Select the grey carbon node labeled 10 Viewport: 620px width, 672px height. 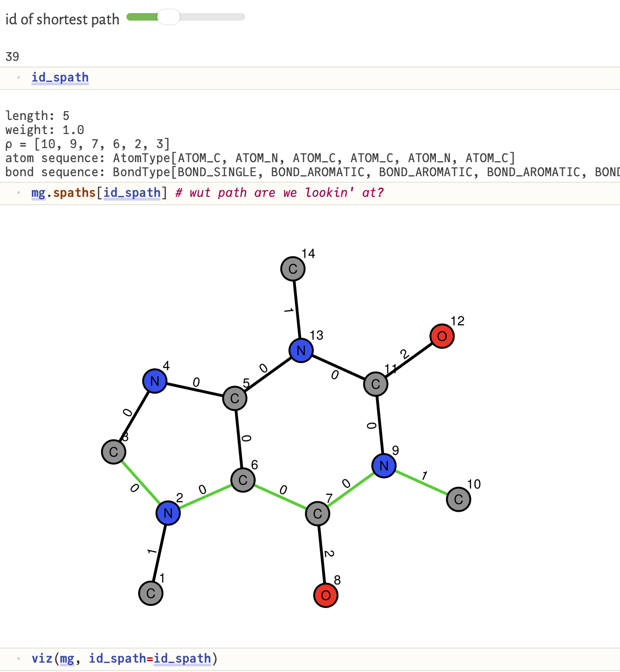458,500
